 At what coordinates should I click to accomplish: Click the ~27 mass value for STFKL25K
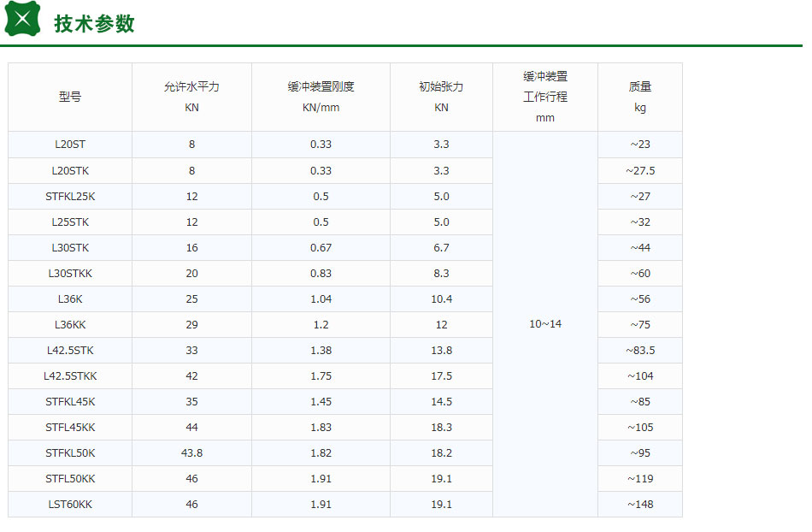tap(640, 197)
